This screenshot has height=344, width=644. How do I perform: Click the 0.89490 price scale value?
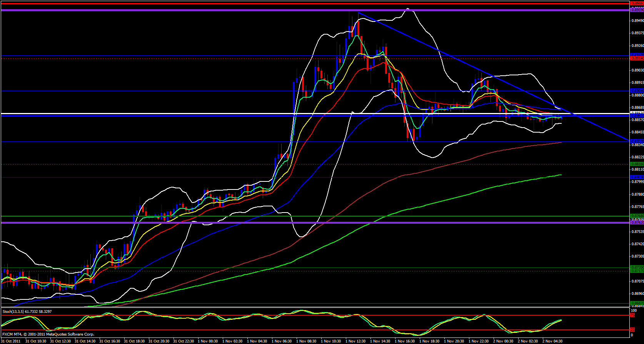pos(637,21)
